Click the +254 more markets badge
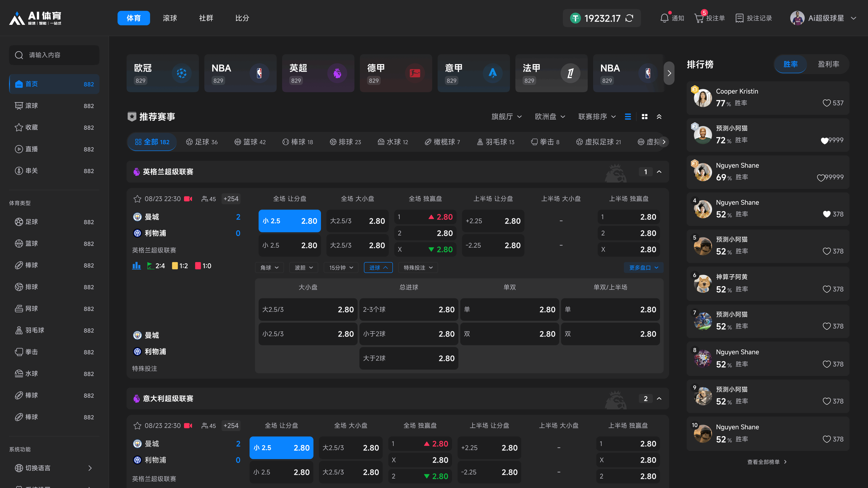868x488 pixels. pyautogui.click(x=231, y=199)
